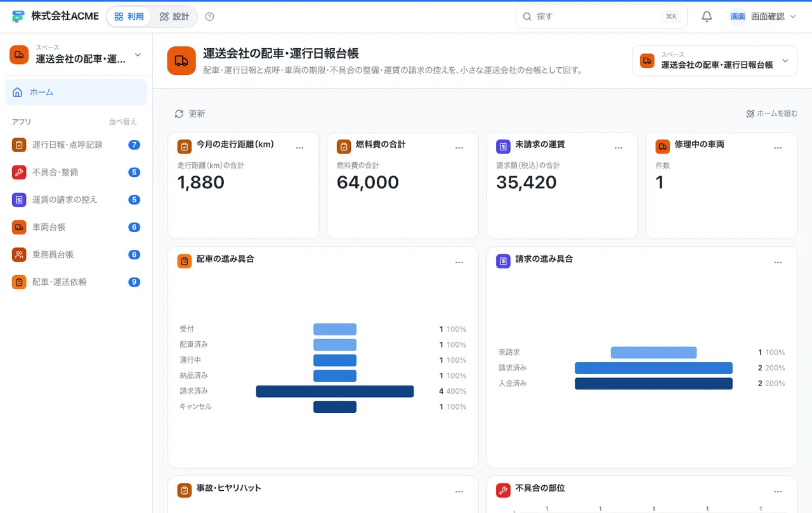Click the icon on 未請求の運賃 card
Image resolution: width=812 pixels, height=513 pixels.
pos(503,146)
